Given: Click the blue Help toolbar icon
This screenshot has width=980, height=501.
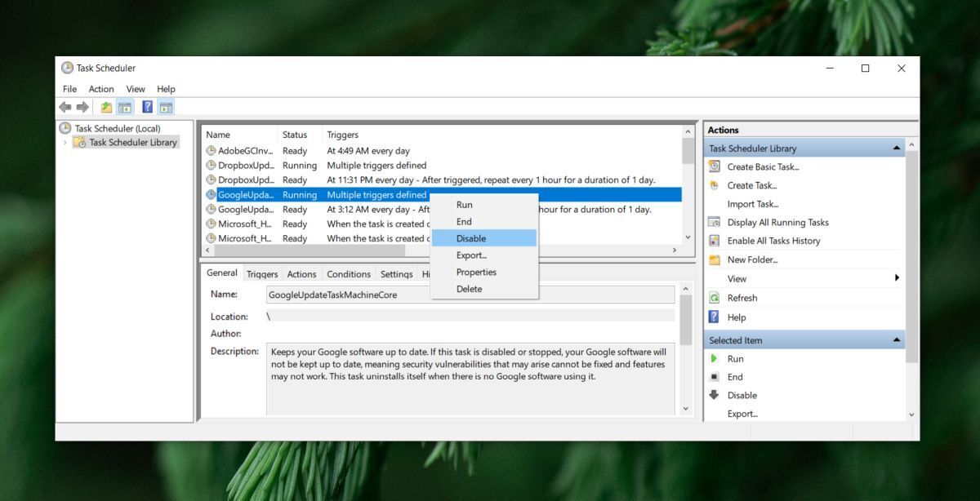Looking at the screenshot, I should click(x=147, y=107).
